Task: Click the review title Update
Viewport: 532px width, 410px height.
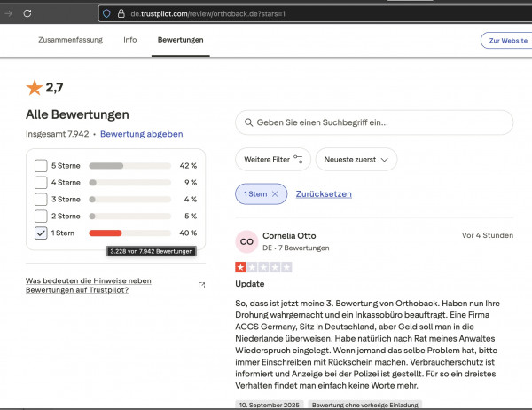Action: (250, 284)
